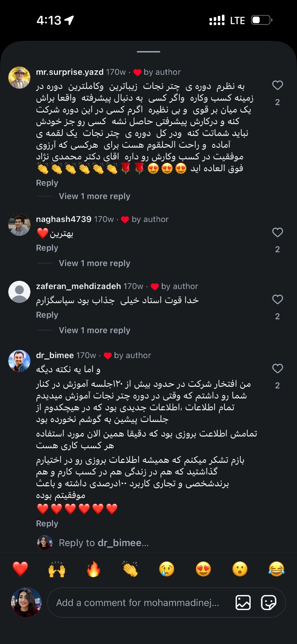
Task: Reply to dr_bimee's comment
Action: [x=47, y=523]
